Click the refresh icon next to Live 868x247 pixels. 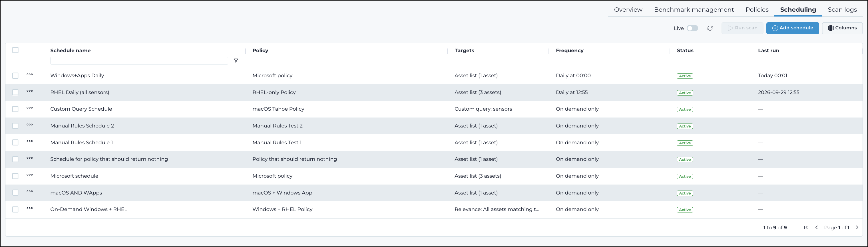point(710,28)
